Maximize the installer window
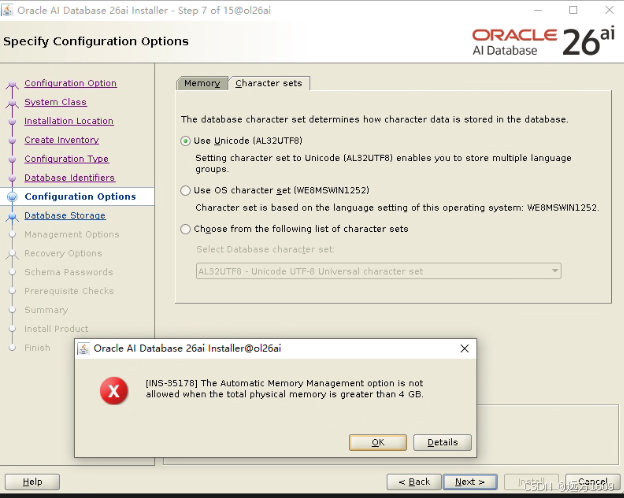 pyautogui.click(x=573, y=10)
